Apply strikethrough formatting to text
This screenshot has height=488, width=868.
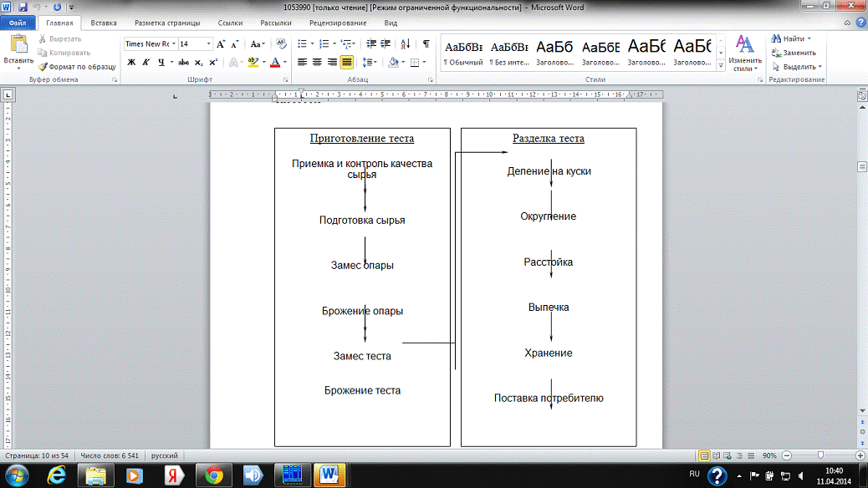point(183,62)
